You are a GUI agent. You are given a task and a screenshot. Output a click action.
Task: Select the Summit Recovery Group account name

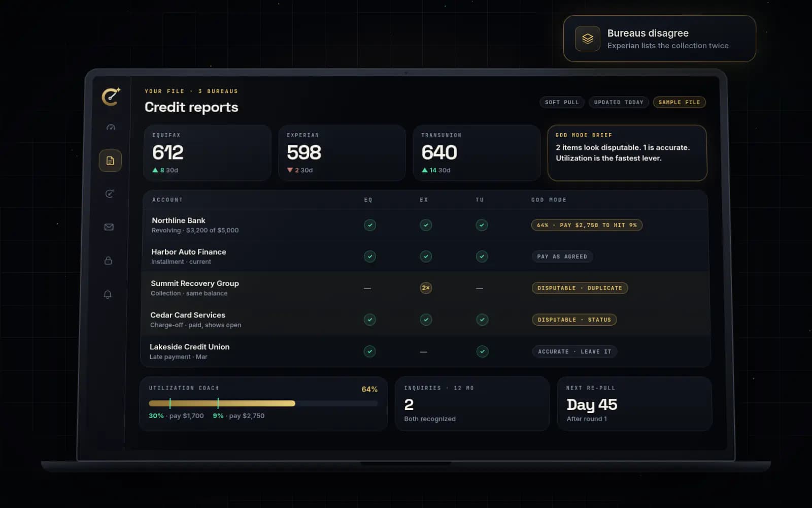click(195, 283)
